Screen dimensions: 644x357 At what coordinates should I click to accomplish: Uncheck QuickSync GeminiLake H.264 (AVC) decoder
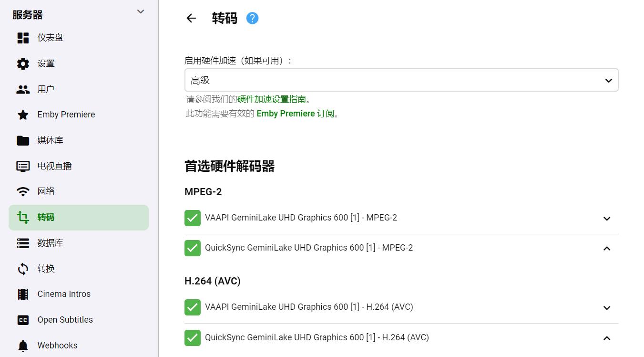pyautogui.click(x=193, y=338)
